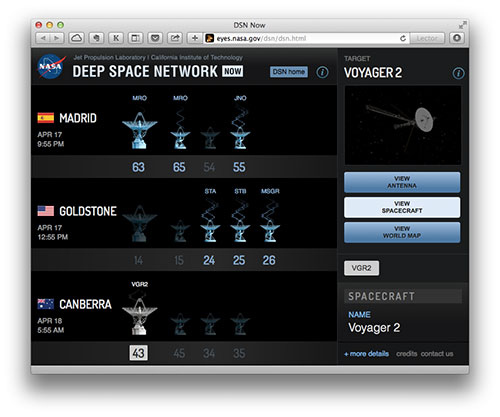This screenshot has height=417, width=500.
Task: Select inactive Canberra antenna dish 34
Action: (x=210, y=324)
